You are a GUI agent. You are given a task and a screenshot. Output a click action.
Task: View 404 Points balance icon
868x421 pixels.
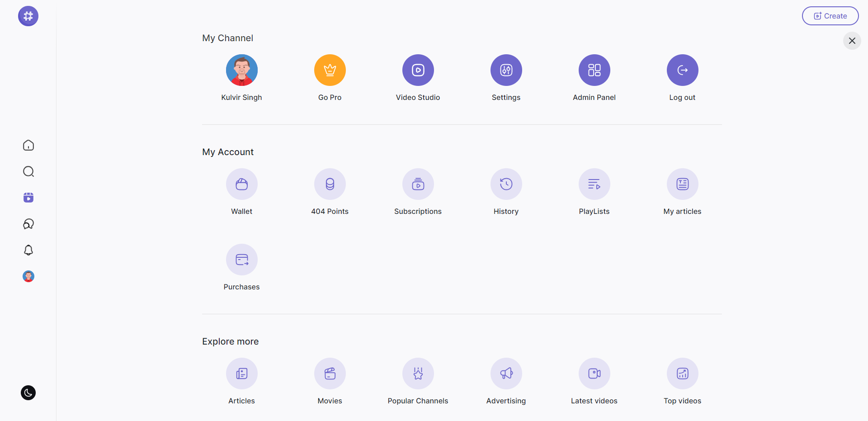330,184
